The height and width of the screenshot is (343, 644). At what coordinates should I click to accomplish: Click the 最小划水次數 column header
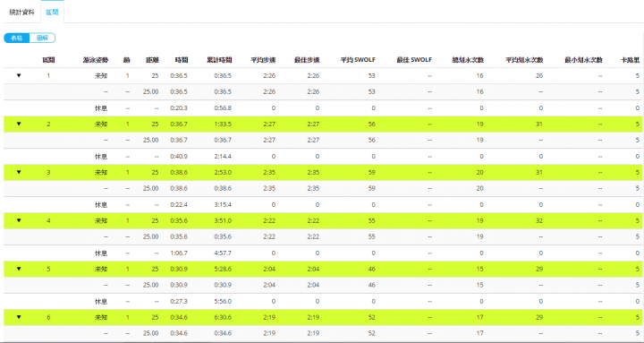coord(583,60)
